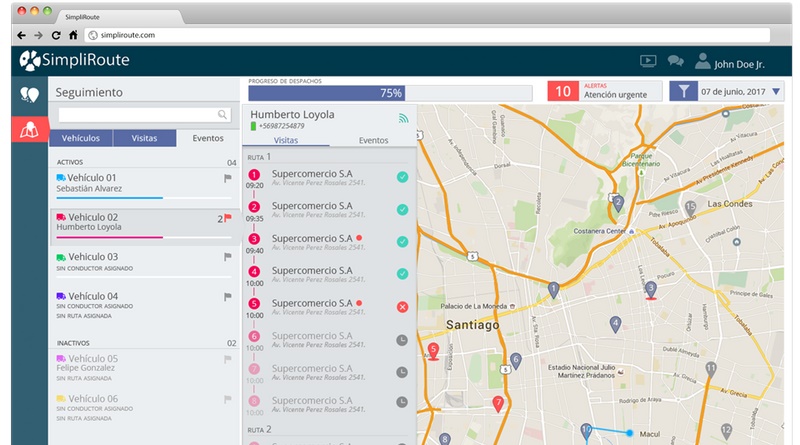
Task: Select Vehículo 04 row
Action: click(x=144, y=306)
